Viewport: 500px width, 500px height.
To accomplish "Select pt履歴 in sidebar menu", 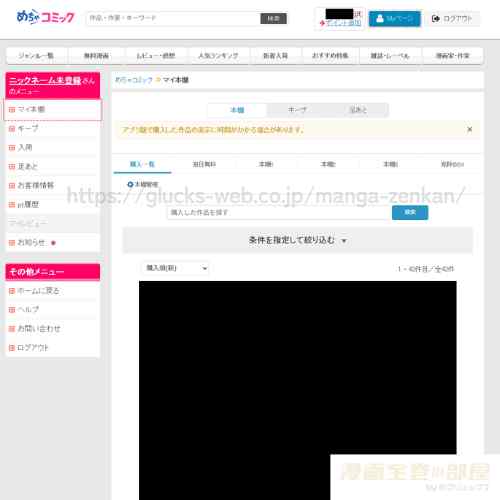I will point(53,204).
